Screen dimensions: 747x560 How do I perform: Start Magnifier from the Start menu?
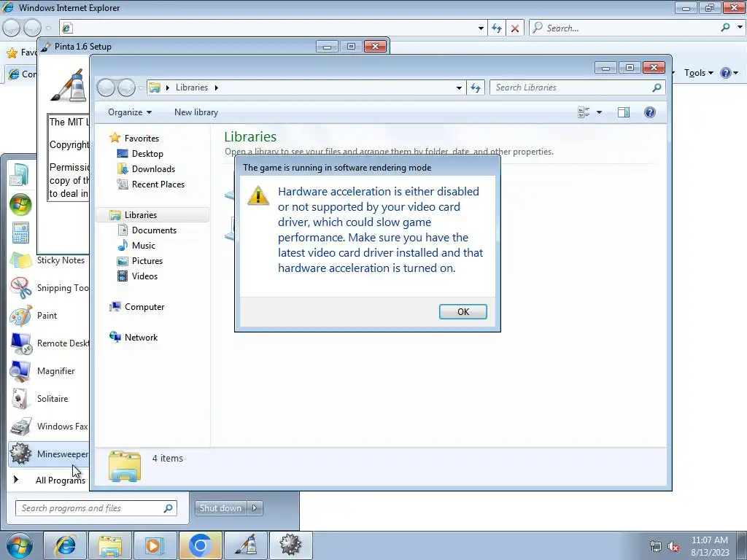coord(49,371)
